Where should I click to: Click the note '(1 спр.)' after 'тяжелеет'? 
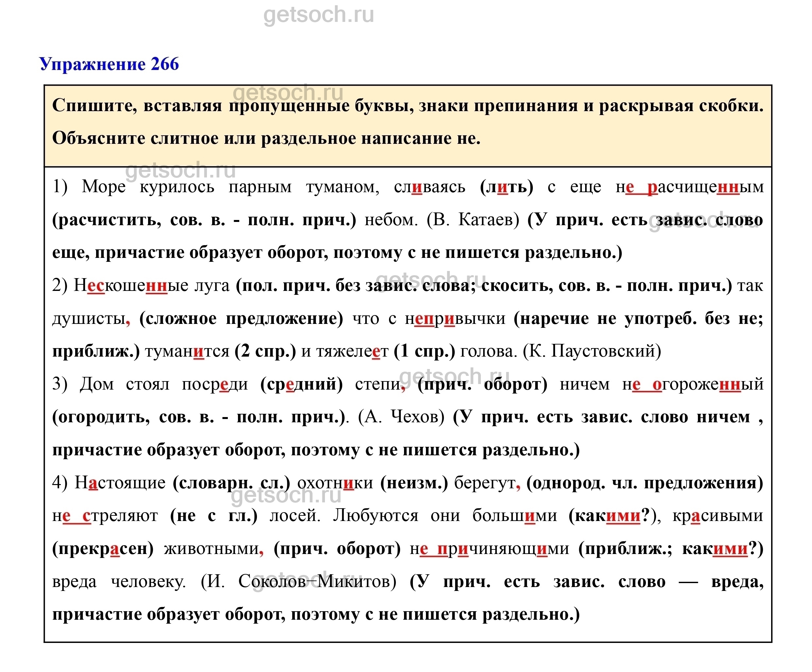pos(424,351)
